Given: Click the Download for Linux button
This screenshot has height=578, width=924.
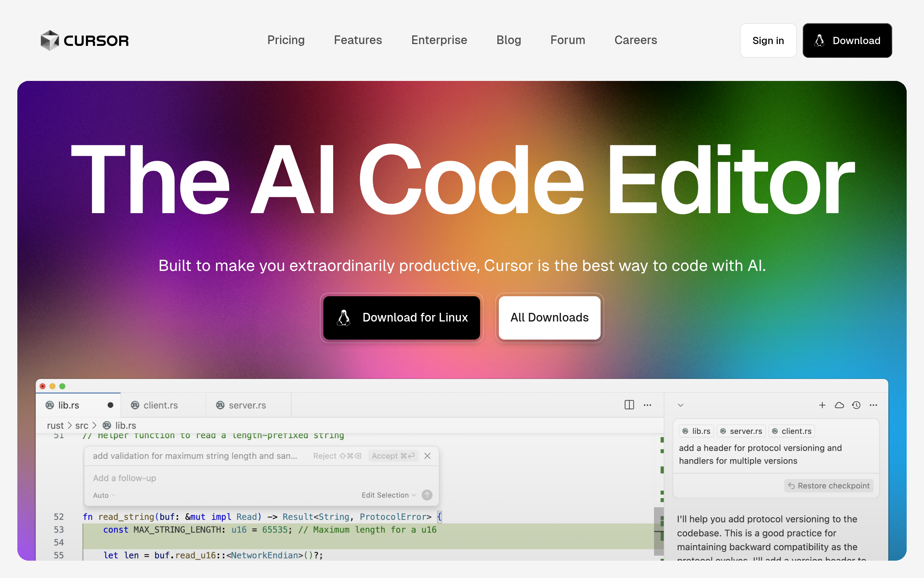Looking at the screenshot, I should tap(402, 318).
